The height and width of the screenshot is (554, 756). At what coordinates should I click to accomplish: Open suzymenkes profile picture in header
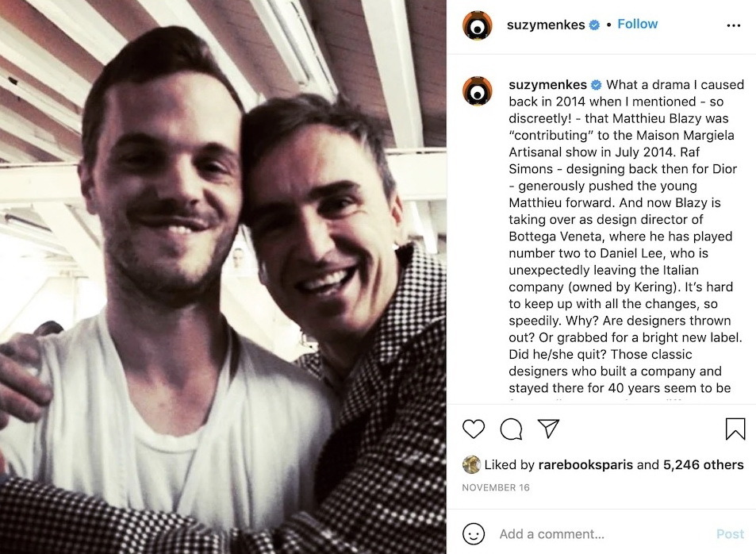point(478,25)
